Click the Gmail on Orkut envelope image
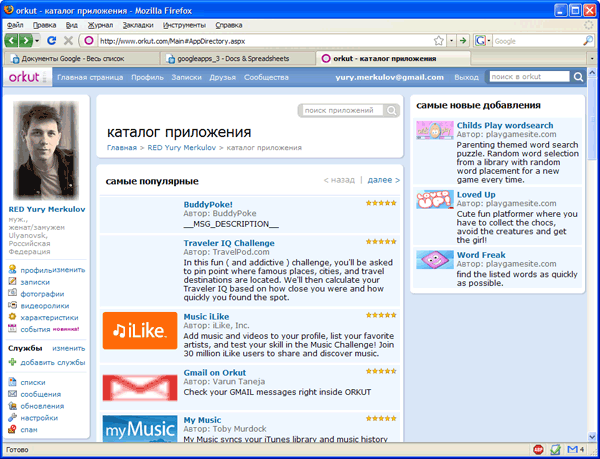Screen dimensions: 600x459 pyautogui.click(x=140, y=387)
